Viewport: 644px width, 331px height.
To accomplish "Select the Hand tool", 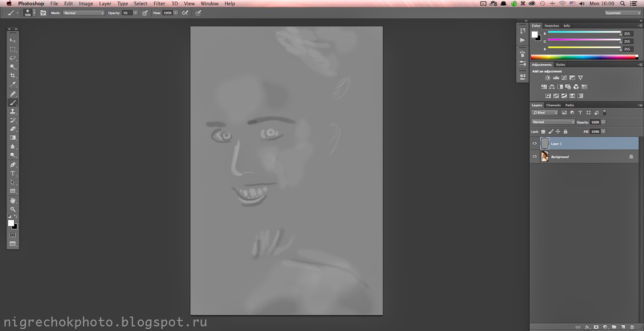I will coord(13,201).
